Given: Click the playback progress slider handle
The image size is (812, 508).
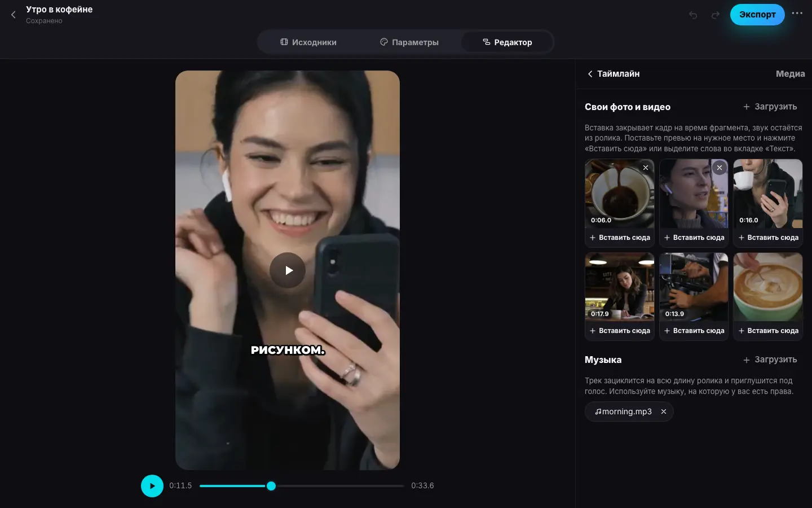Looking at the screenshot, I should coord(271,486).
